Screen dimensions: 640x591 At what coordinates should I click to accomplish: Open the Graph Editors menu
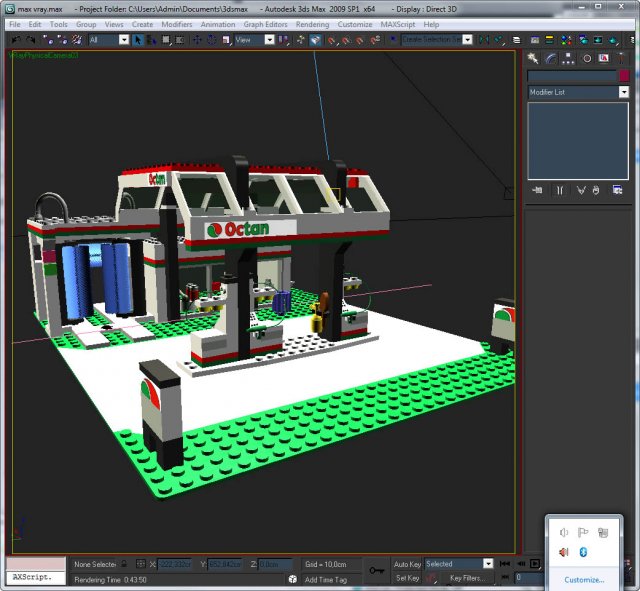click(265, 24)
